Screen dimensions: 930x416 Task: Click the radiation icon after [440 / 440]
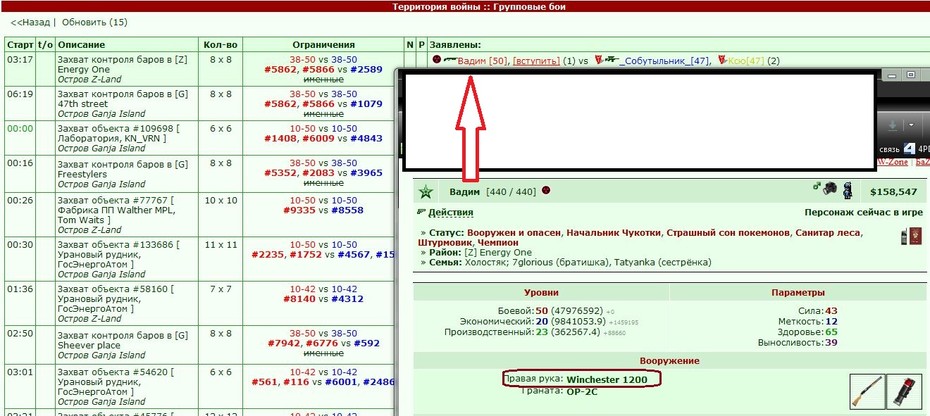[546, 190]
